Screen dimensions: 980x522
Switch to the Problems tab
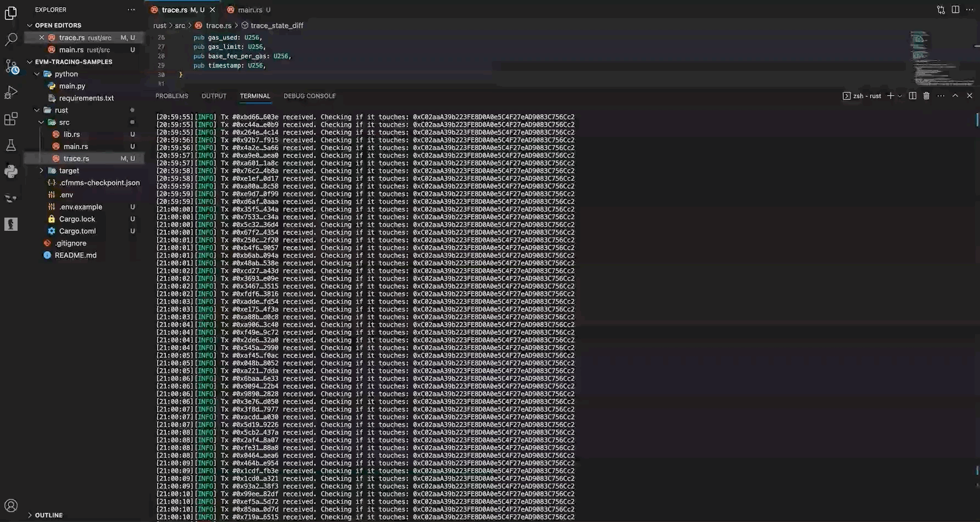tap(172, 96)
